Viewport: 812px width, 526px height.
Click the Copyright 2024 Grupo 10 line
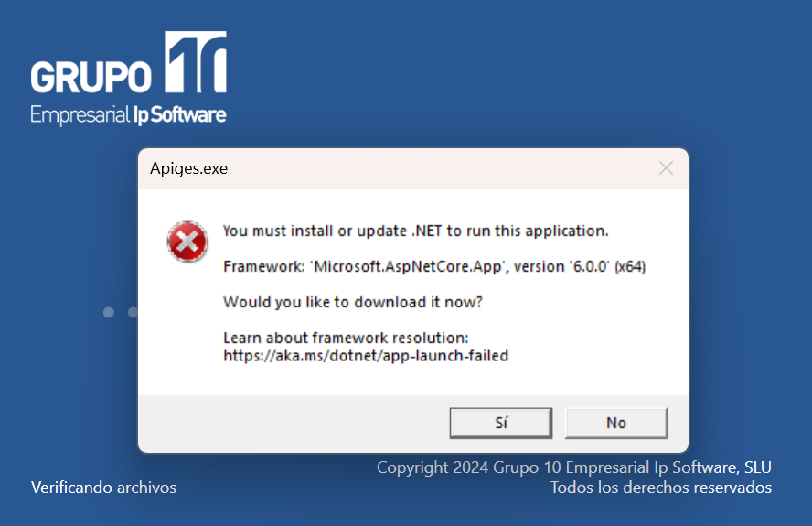[x=573, y=467]
